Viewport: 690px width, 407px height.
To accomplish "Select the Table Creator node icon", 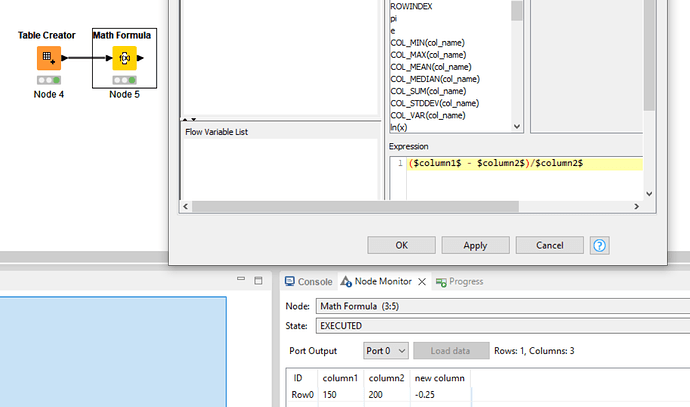I will click(47, 58).
